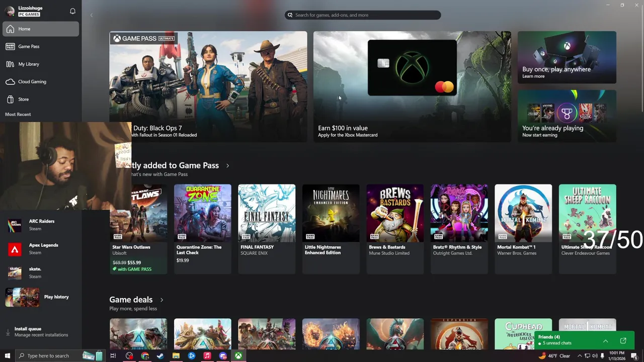Select Cloud Gaming in the sidebar

tap(41, 81)
